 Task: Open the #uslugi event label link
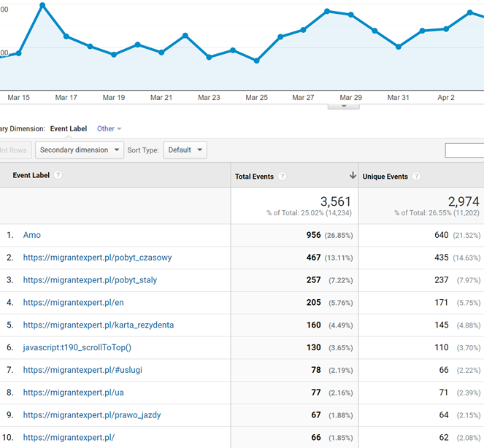82,370
